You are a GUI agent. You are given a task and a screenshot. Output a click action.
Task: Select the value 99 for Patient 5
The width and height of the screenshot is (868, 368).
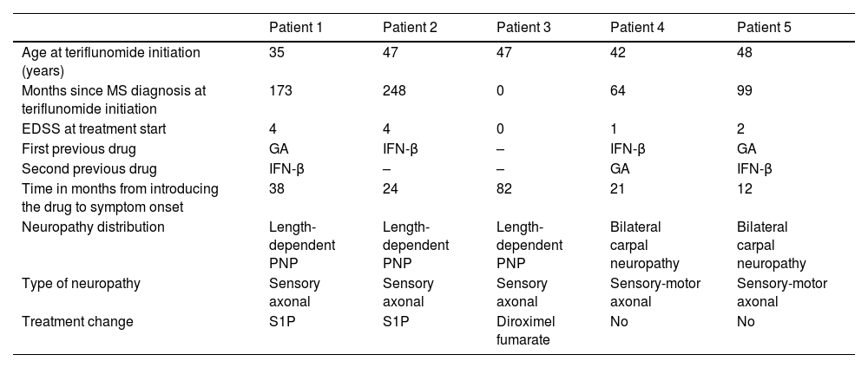[x=745, y=90]
